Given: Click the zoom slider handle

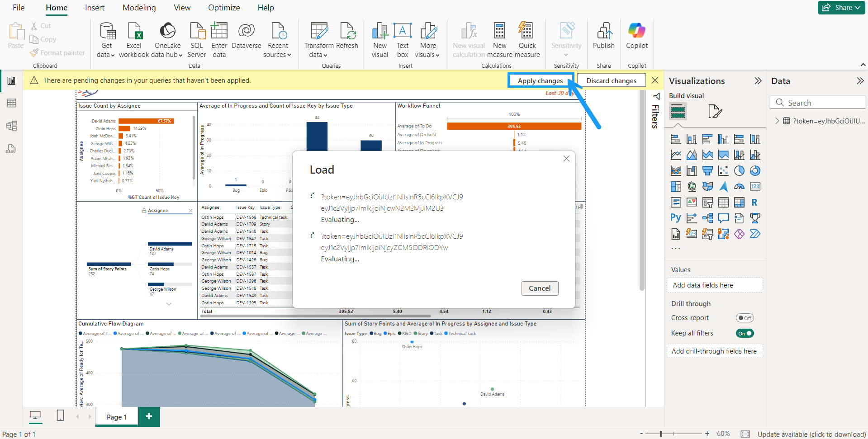Looking at the screenshot, I should tap(661, 434).
